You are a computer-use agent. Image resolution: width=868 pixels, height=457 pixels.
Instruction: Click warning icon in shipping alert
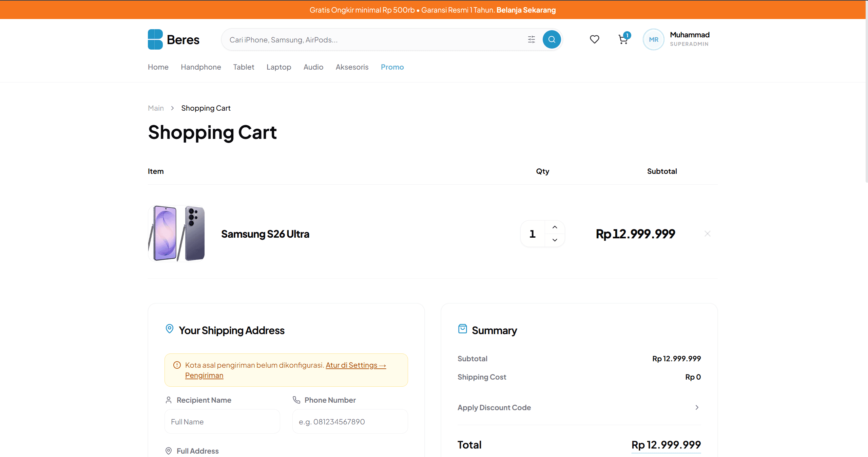click(177, 365)
